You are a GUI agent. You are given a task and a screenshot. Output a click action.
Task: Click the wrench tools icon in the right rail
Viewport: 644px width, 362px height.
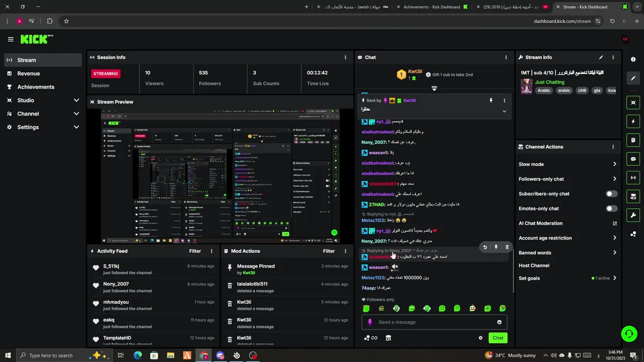(x=633, y=215)
